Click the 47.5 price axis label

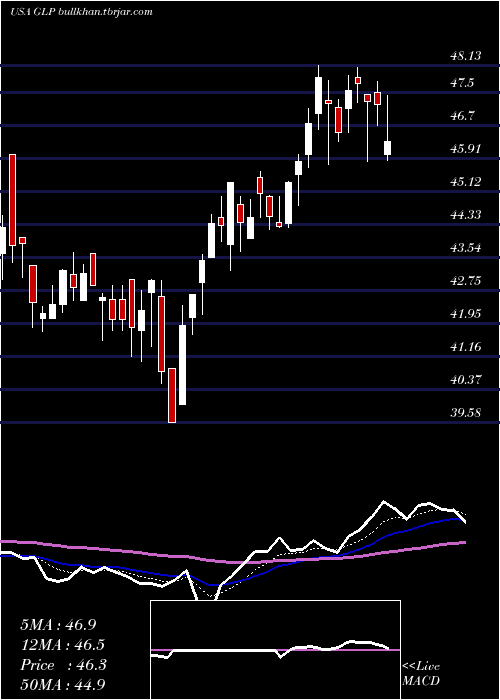click(463, 83)
